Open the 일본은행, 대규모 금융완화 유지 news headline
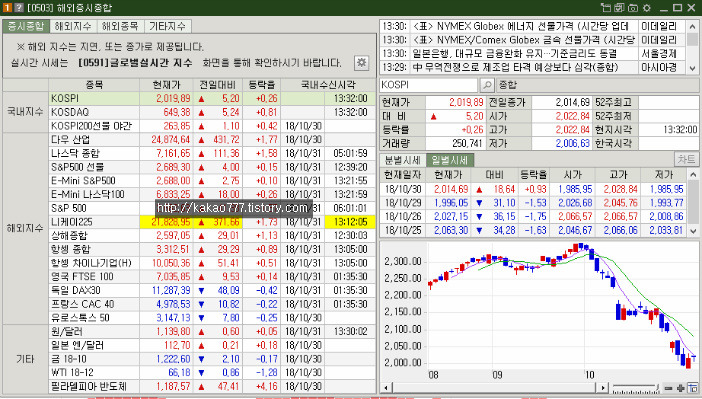The height and width of the screenshot is (399, 702). [514, 54]
